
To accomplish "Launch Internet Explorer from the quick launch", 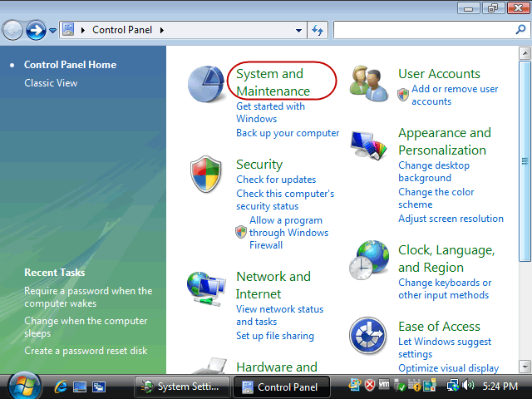I will tap(61, 387).
